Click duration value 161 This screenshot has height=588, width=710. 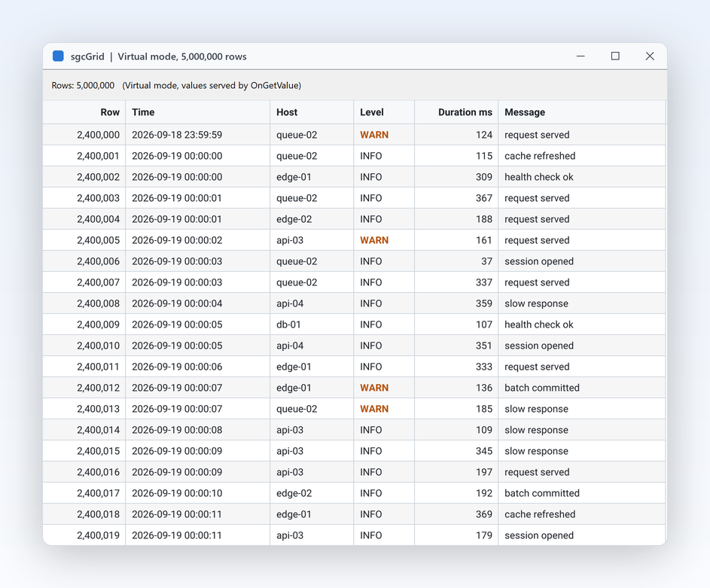483,240
